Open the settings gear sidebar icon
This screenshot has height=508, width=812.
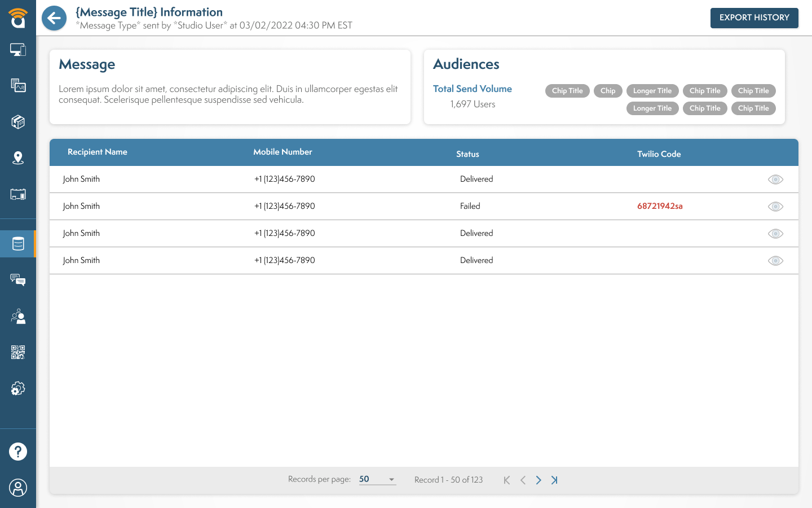pyautogui.click(x=18, y=388)
